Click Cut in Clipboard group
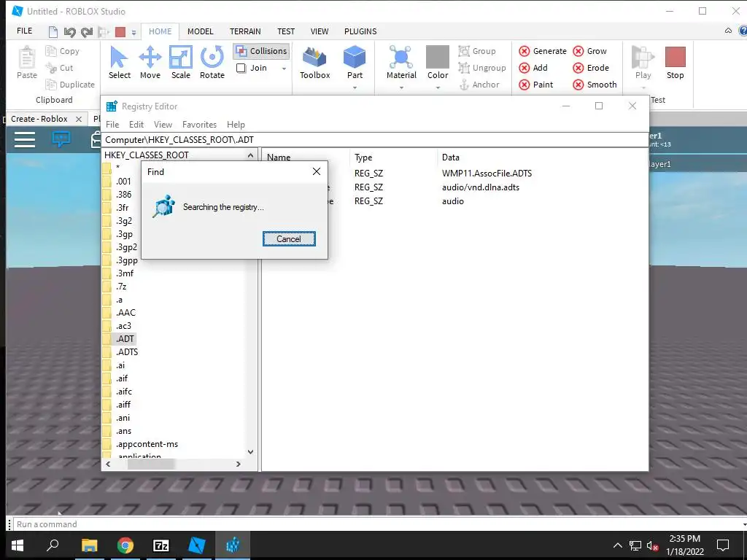The height and width of the screenshot is (560, 747). pyautogui.click(x=60, y=68)
